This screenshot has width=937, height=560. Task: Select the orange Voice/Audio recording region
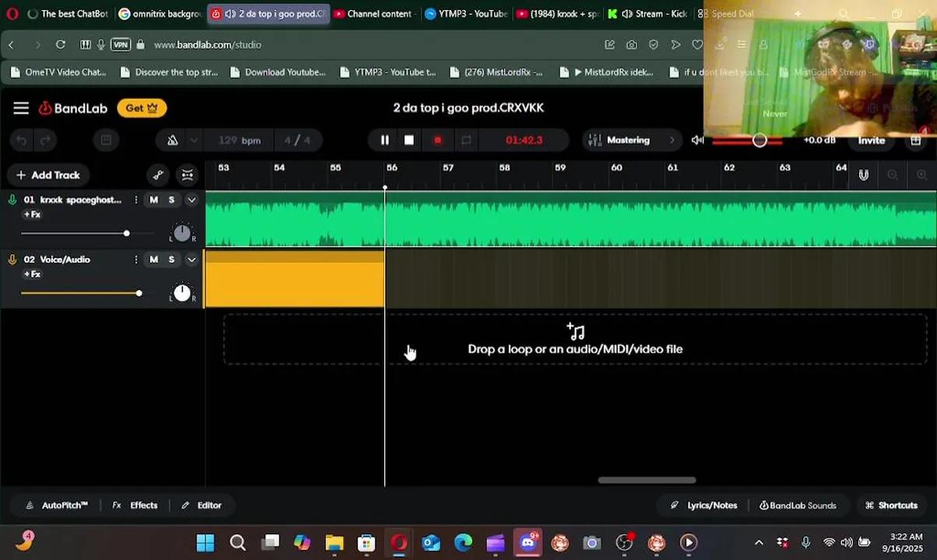294,278
